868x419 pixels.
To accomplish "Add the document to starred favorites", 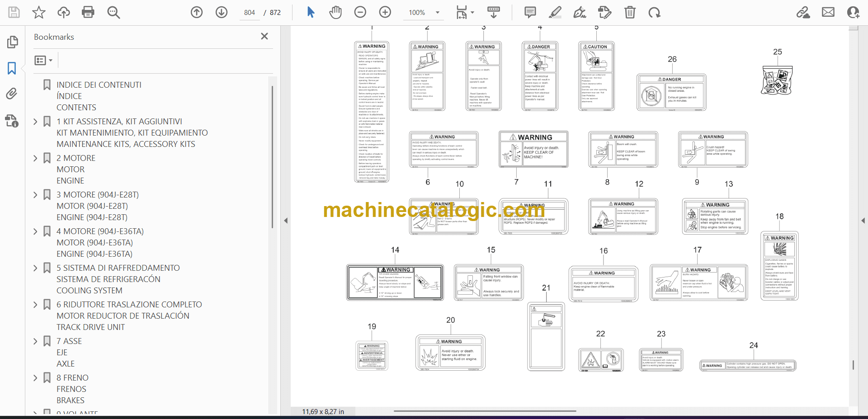I will tap(39, 12).
